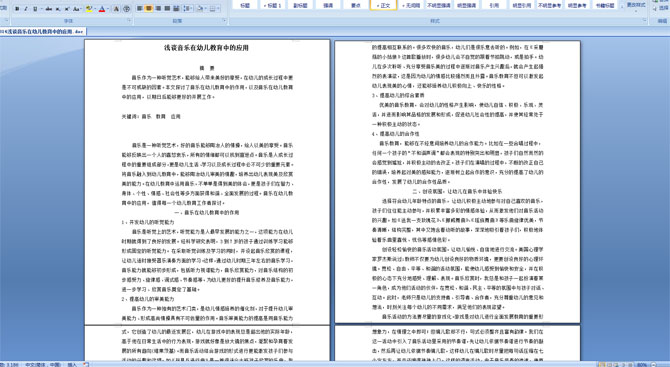Image resolution: width=670 pixels, height=367 pixels.
Task: Open the borders dropdown arrow
Action: 218,8
